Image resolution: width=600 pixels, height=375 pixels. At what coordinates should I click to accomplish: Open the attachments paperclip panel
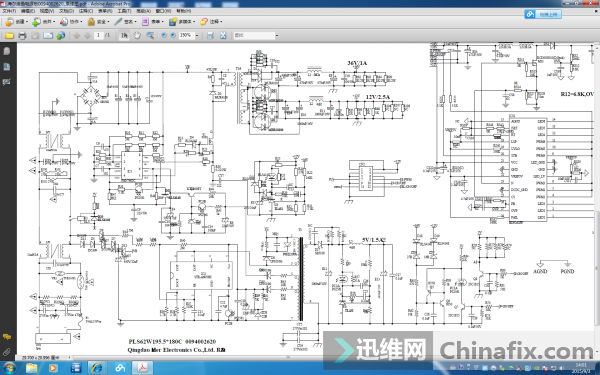click(x=7, y=352)
